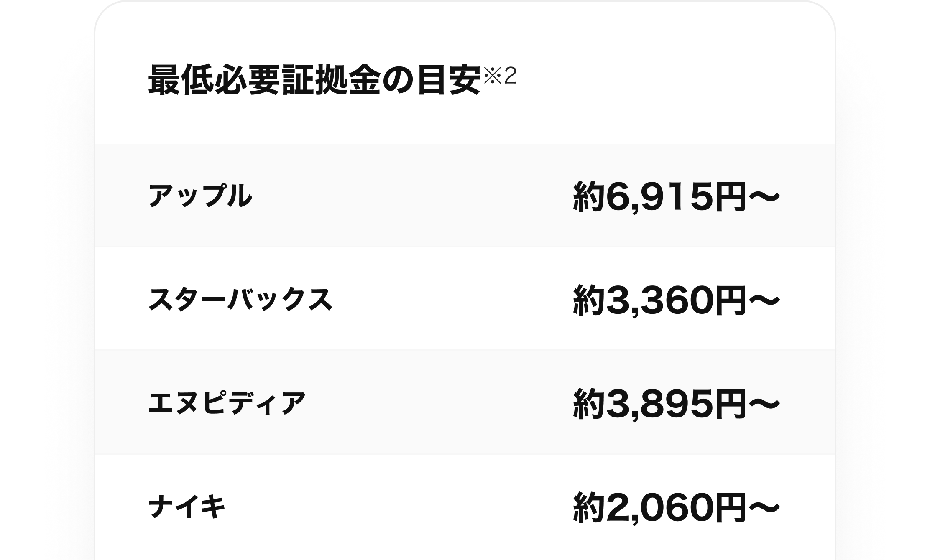Select the アップル stock name
This screenshot has height=560, width=930.
tap(200, 196)
